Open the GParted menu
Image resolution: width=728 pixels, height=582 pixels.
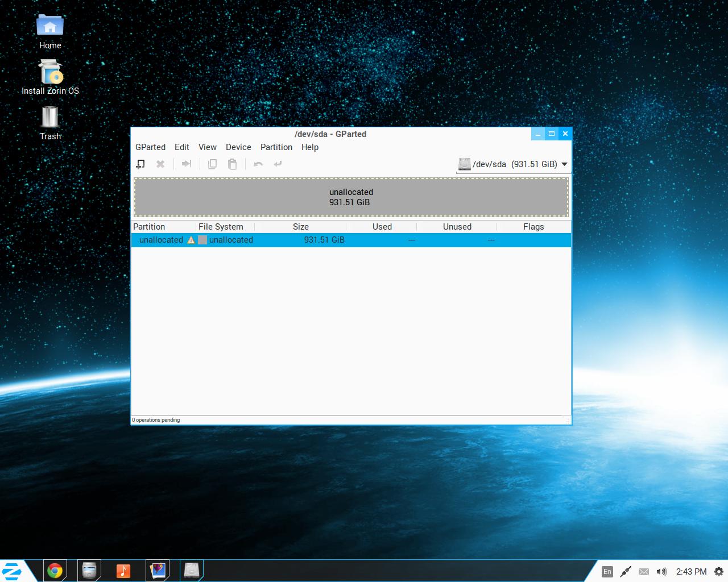pyautogui.click(x=150, y=147)
